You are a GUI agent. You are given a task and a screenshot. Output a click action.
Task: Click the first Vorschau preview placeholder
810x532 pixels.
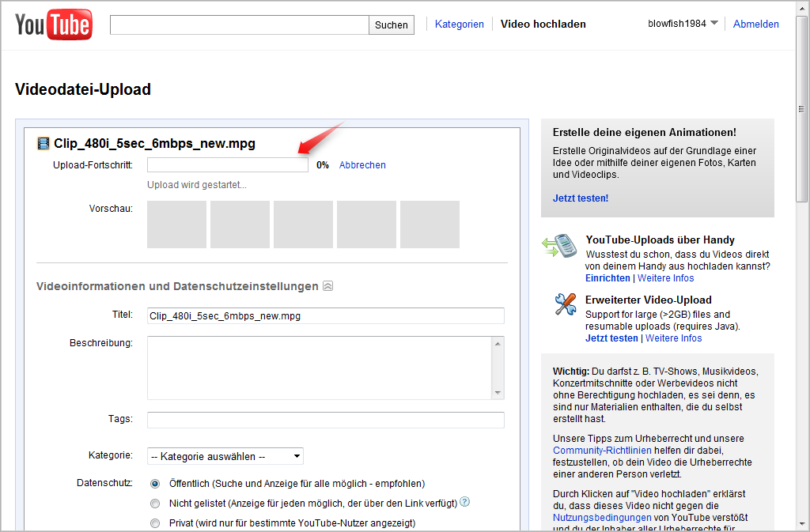(176, 224)
